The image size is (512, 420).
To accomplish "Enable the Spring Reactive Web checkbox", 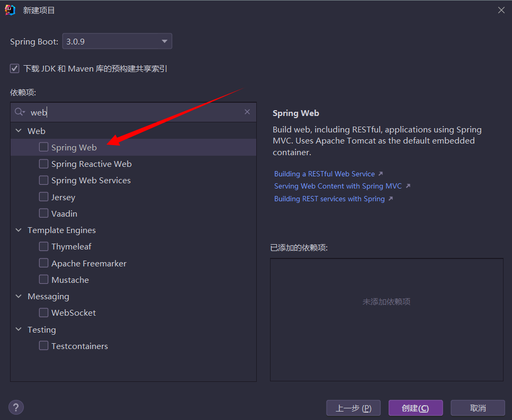I will pyautogui.click(x=43, y=164).
